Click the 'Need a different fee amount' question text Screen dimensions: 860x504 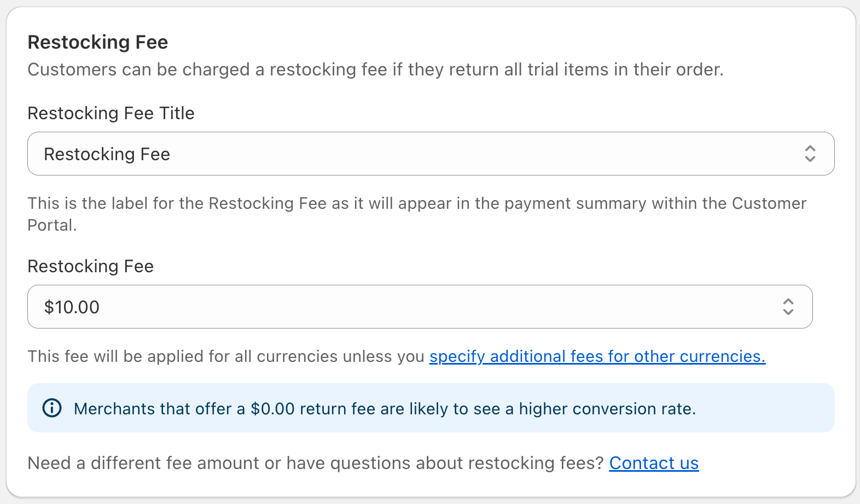[x=316, y=463]
